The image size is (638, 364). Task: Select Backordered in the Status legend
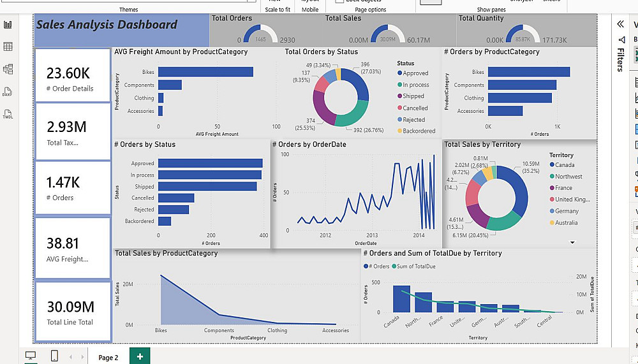pyautogui.click(x=416, y=131)
